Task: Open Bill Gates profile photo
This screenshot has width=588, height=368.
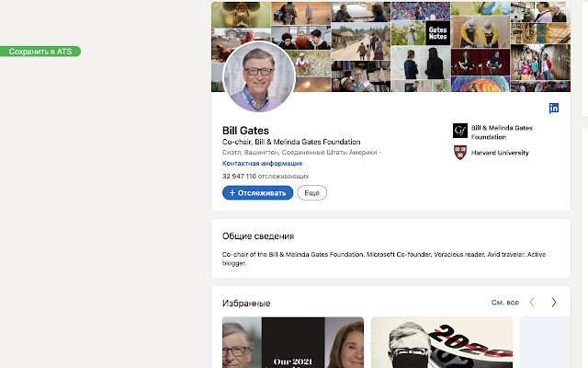Action: [258, 77]
